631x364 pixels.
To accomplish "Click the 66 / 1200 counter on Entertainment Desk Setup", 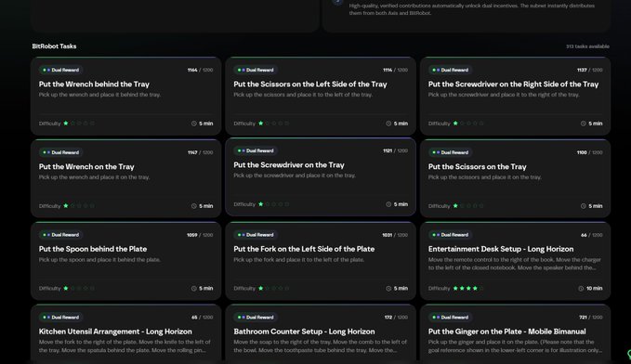I will click(592, 235).
